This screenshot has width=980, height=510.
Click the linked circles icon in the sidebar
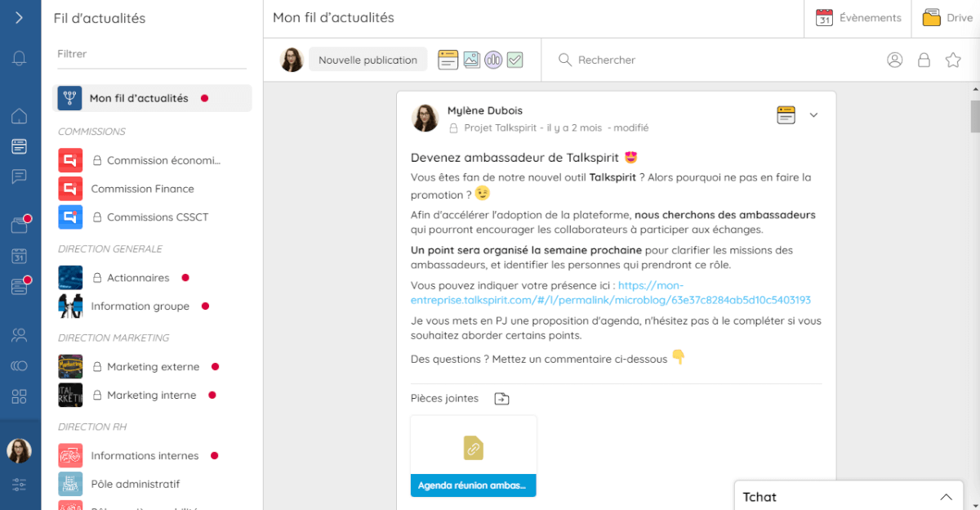19,365
